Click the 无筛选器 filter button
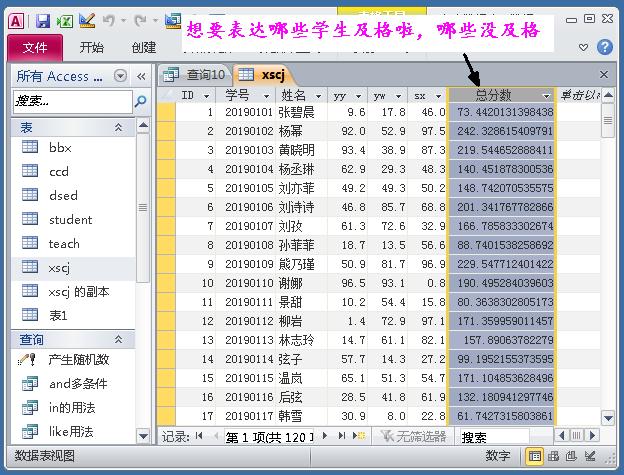Image resolution: width=624 pixels, height=475 pixels. (413, 436)
